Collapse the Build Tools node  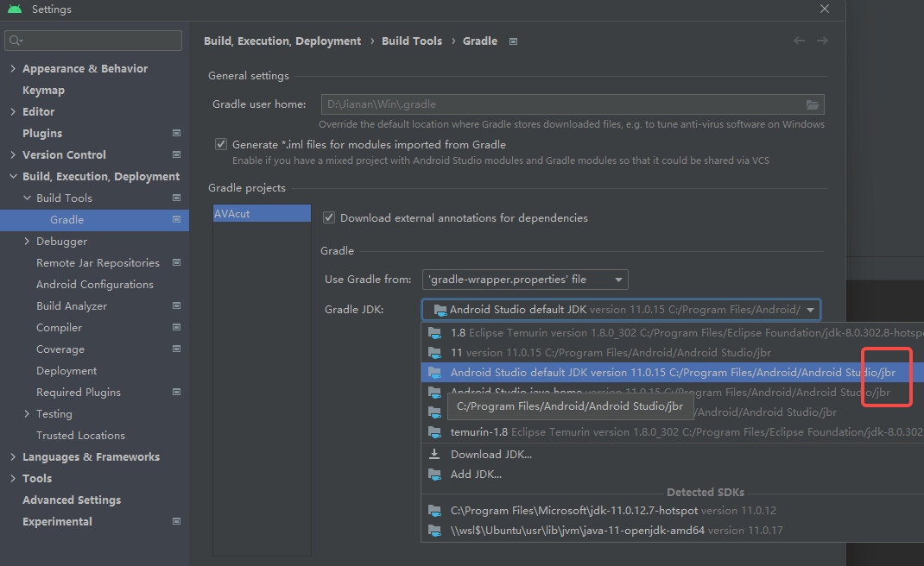point(27,198)
